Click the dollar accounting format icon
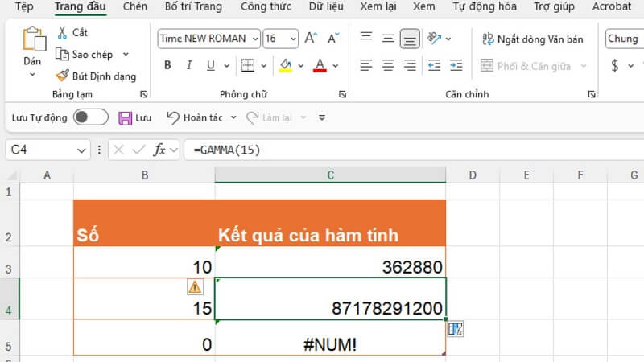 tap(615, 65)
